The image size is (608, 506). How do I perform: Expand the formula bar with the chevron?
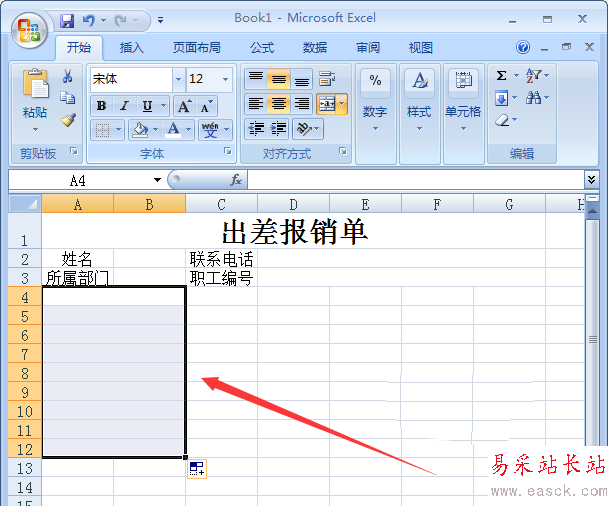[x=591, y=179]
